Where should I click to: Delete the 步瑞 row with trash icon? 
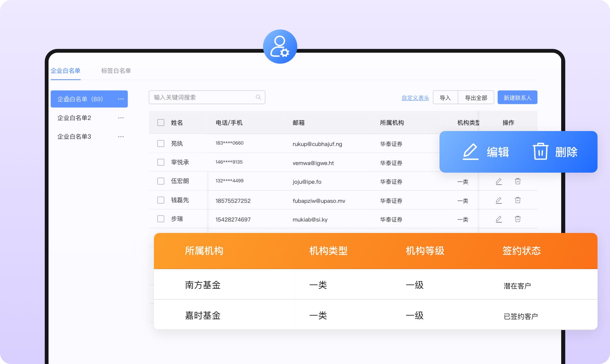[518, 219]
